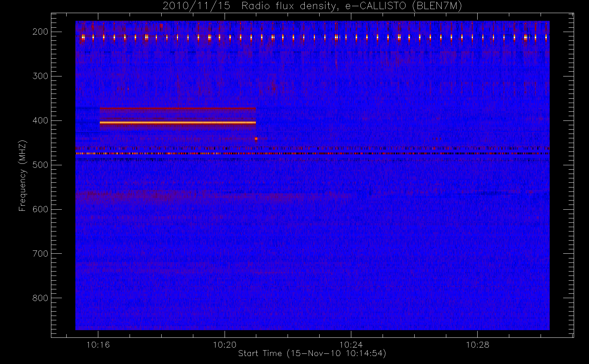The image size is (589, 364).
Task: Click the 10:24 time tick label
Action: pyautogui.click(x=351, y=344)
